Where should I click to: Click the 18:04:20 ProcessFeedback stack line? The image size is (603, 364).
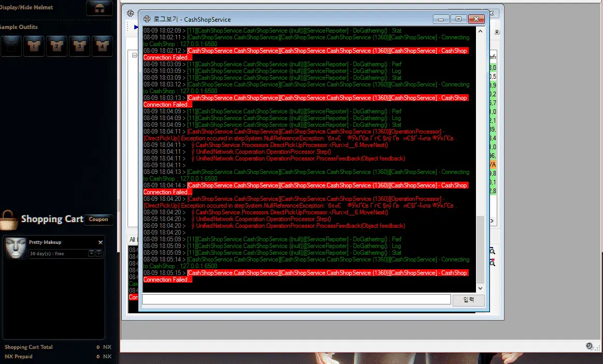coord(274,226)
